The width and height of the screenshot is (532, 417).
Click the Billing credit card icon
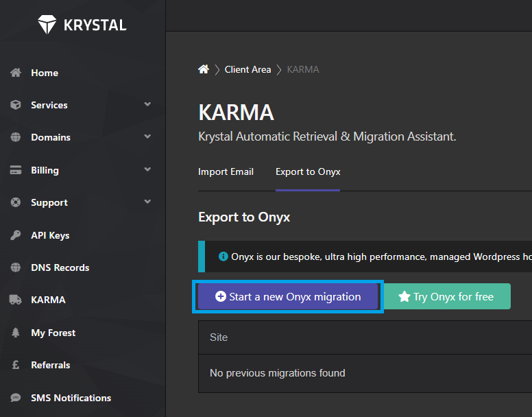[x=16, y=170]
